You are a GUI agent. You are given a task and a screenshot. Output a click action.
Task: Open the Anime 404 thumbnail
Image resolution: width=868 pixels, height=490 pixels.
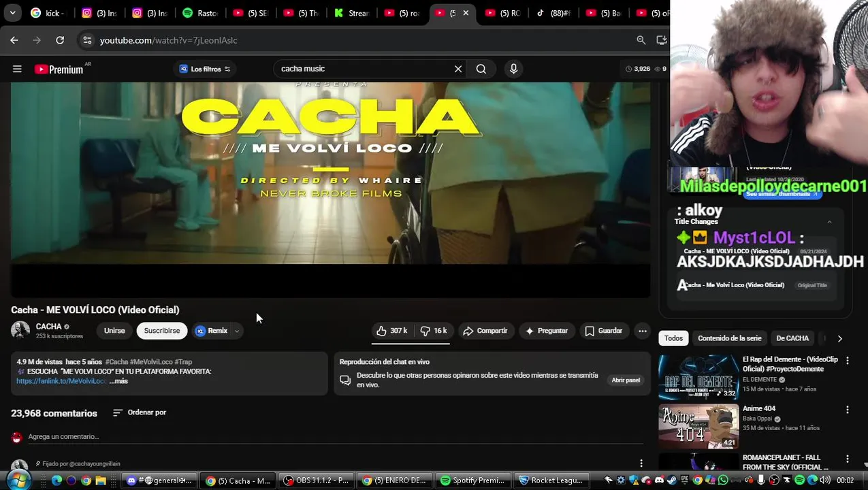(x=698, y=427)
